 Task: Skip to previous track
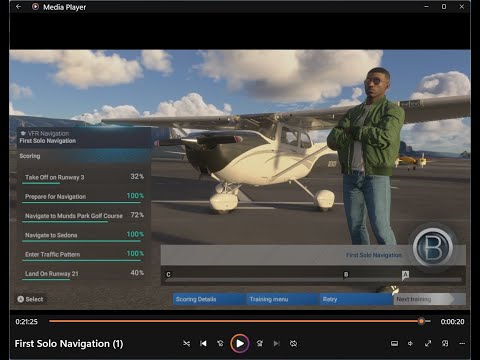point(203,343)
